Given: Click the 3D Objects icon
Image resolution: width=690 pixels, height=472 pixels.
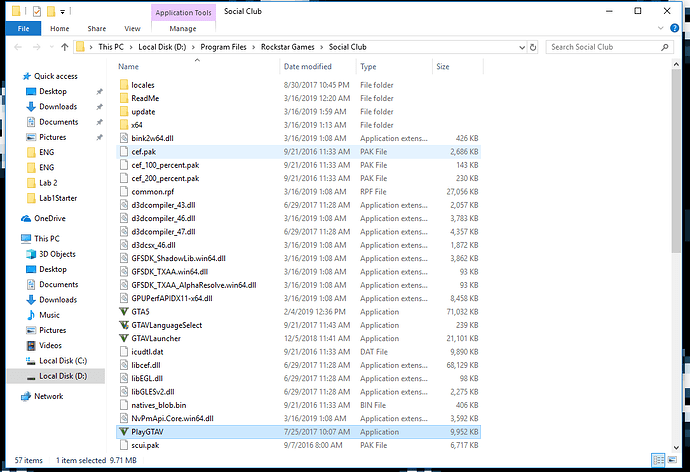Looking at the screenshot, I should (x=31, y=254).
